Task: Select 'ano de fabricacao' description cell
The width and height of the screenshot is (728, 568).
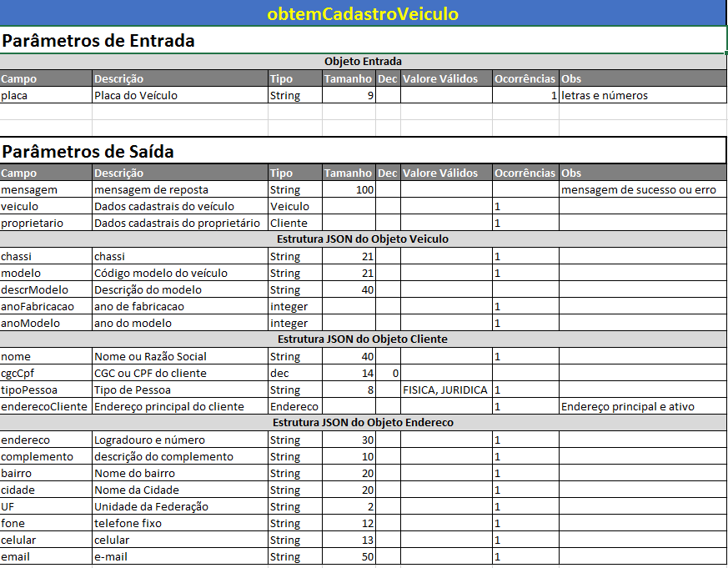Action: (x=180, y=307)
